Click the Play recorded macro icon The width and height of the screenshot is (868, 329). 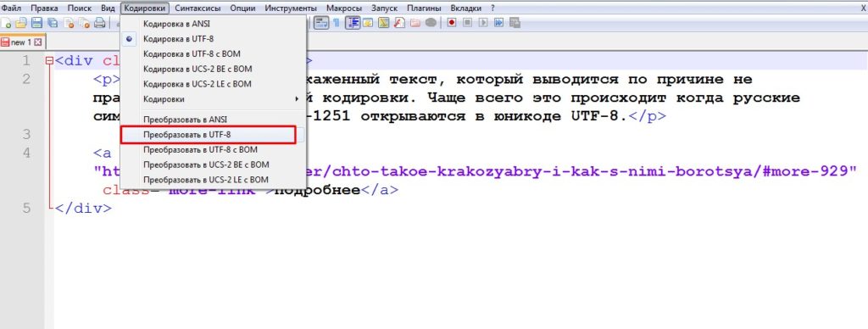[x=483, y=23]
